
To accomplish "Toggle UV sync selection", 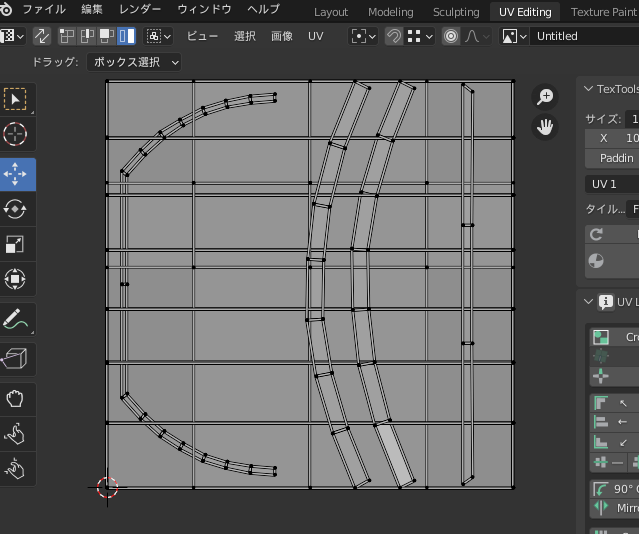I will click(42, 36).
